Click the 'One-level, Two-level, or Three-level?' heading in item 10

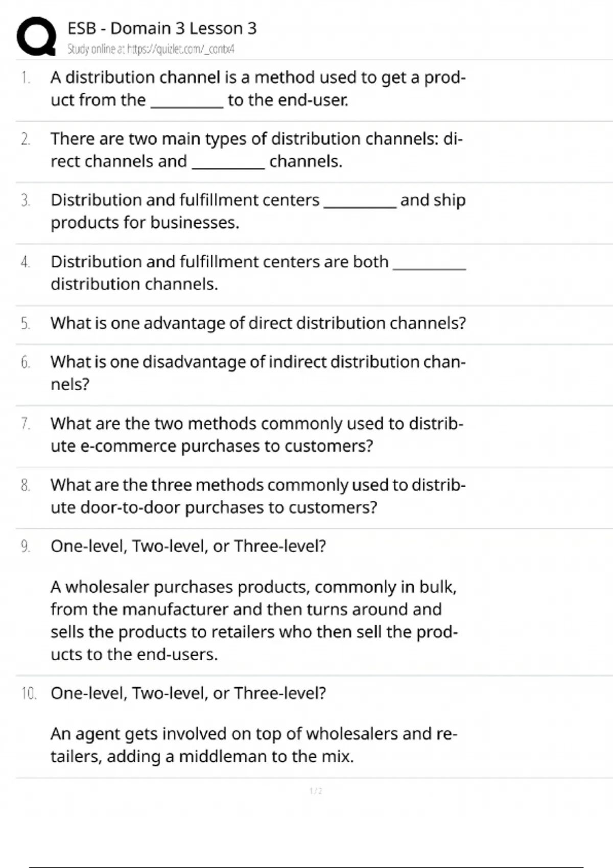coord(188,693)
